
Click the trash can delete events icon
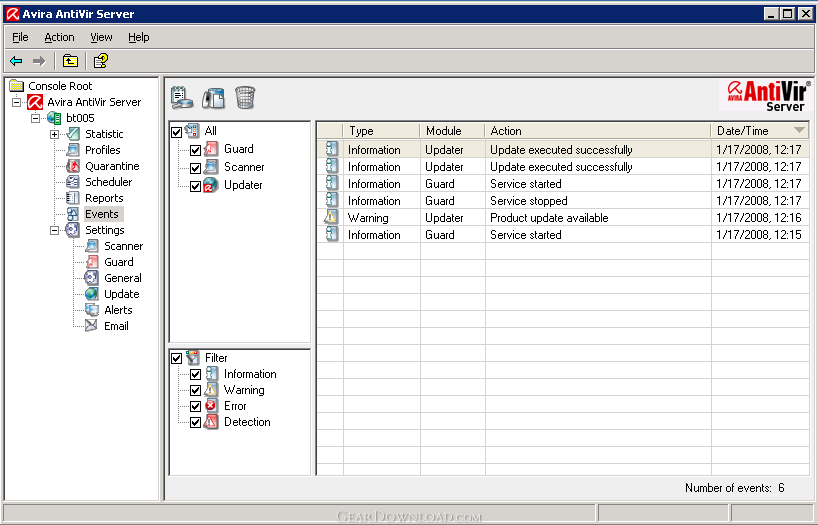click(245, 97)
